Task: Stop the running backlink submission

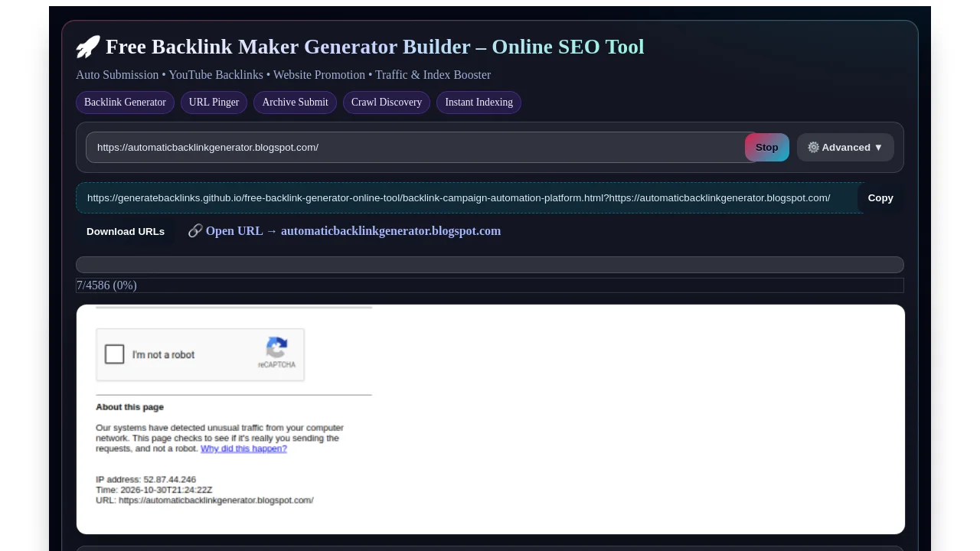Action: pyautogui.click(x=767, y=148)
